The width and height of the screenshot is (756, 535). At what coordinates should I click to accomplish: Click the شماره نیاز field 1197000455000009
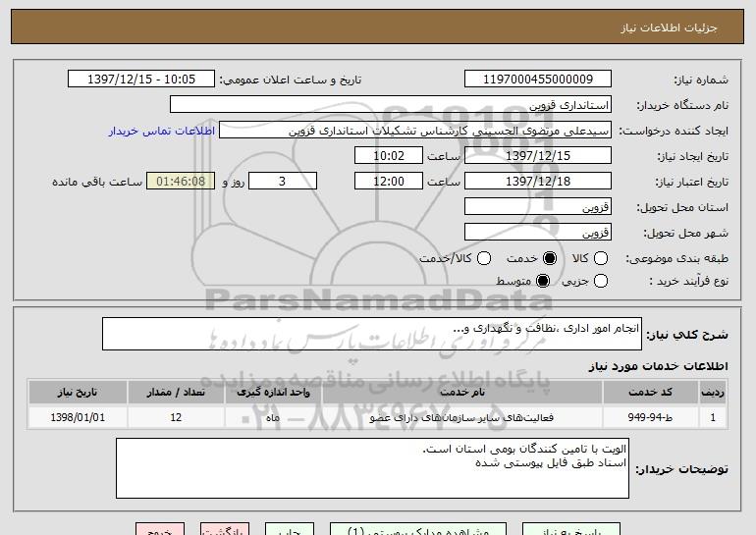tap(538, 80)
